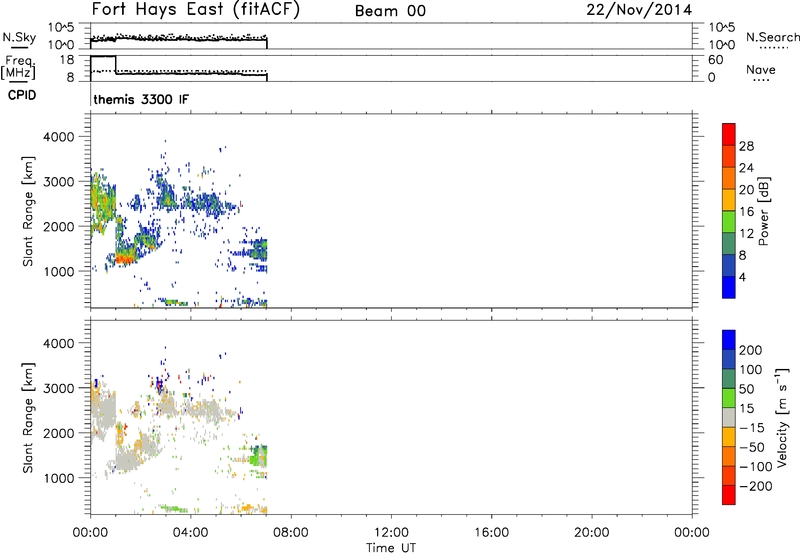Click the 'Power [dB]' colorbar label
This screenshot has height=554, width=800.
coord(763,211)
